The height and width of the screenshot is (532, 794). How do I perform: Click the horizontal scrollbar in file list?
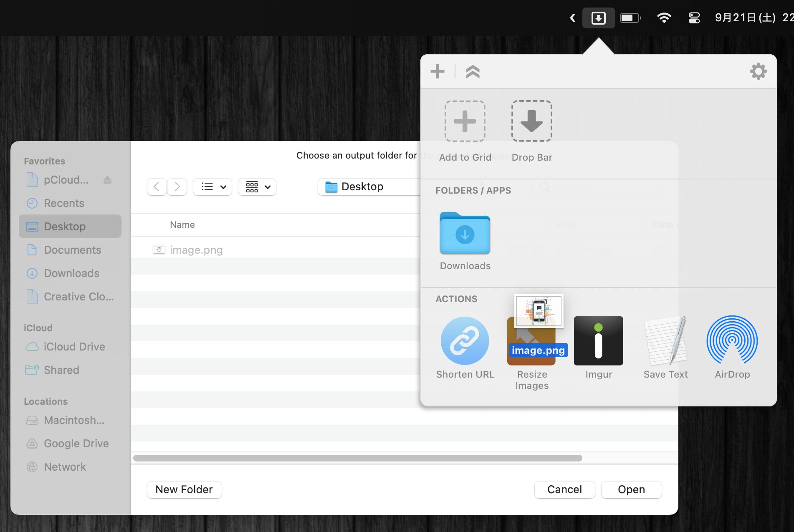(357, 458)
